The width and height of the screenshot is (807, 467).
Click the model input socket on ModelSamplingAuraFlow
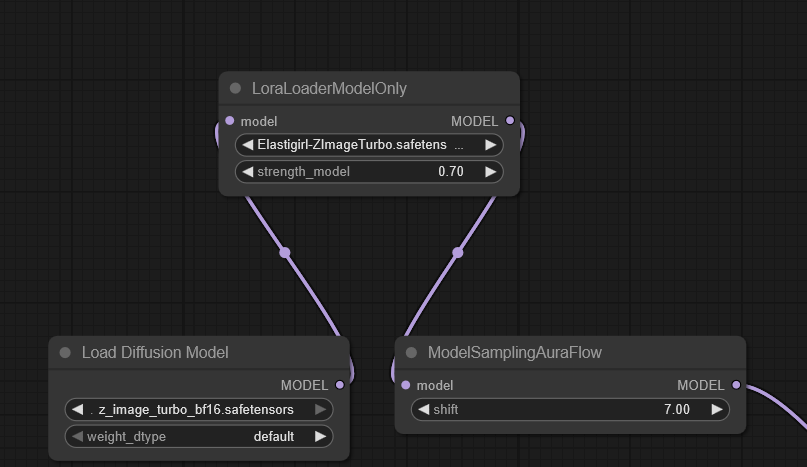pos(406,385)
